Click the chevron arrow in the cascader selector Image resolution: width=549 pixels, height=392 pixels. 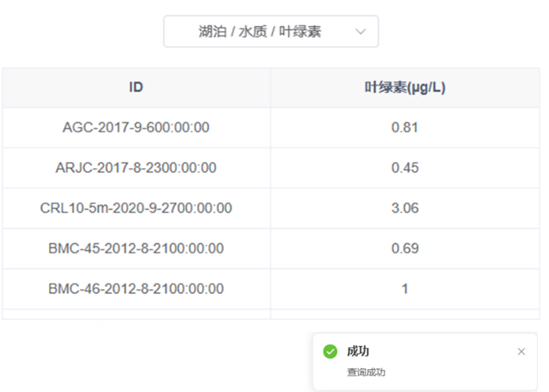(361, 32)
